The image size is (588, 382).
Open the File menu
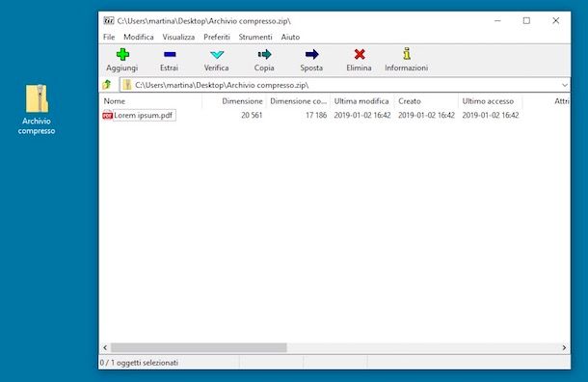click(109, 37)
